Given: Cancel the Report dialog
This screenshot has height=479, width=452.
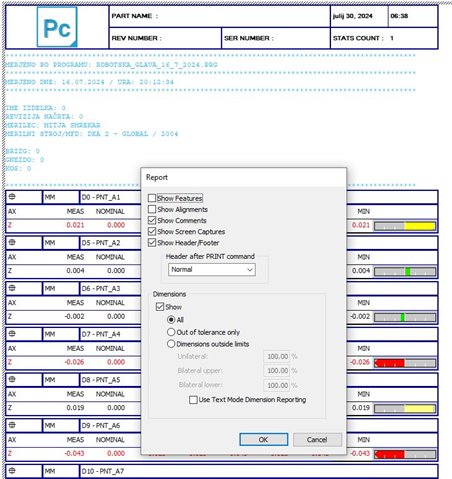Looking at the screenshot, I should (x=317, y=439).
